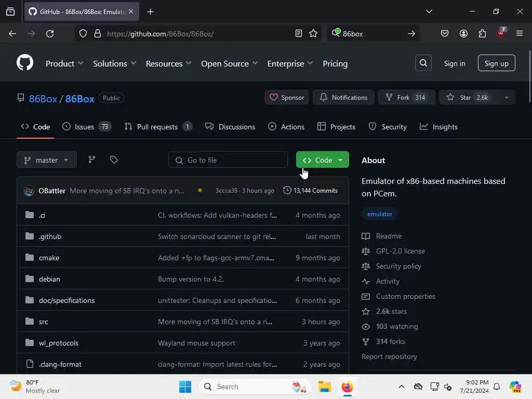This screenshot has width=532, height=399.
Task: Open the extensions puzzle icon
Action: [482, 34]
